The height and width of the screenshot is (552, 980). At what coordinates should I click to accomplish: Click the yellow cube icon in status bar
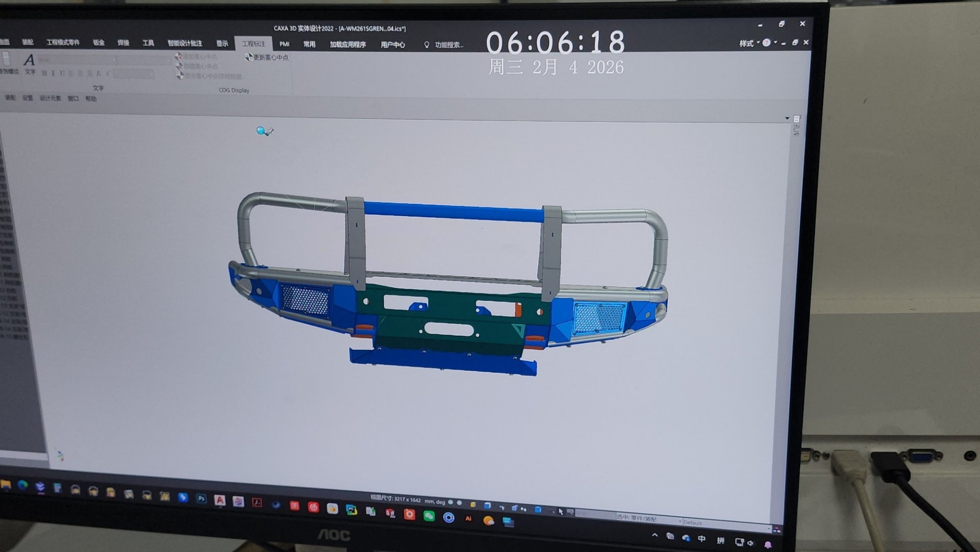coord(473,505)
